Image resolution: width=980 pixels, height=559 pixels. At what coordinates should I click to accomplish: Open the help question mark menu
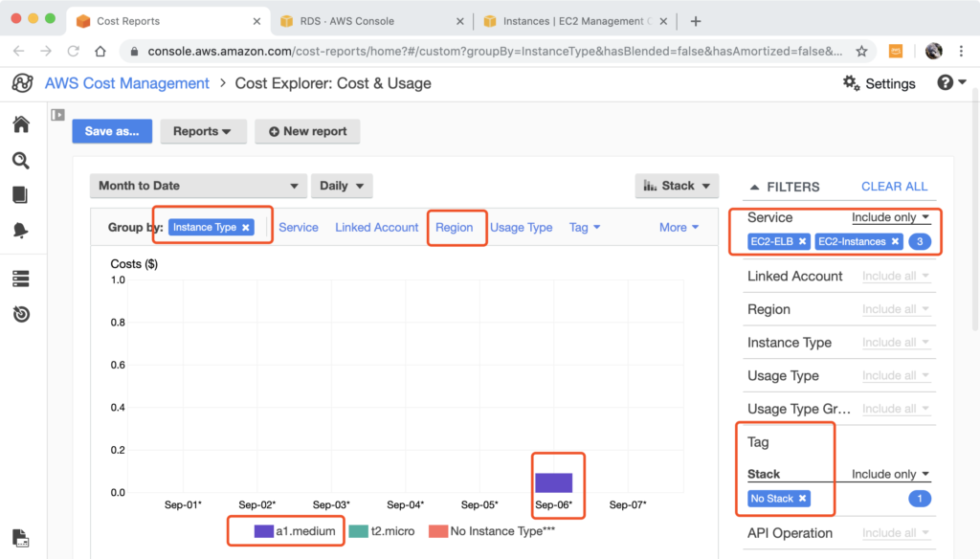(x=951, y=82)
